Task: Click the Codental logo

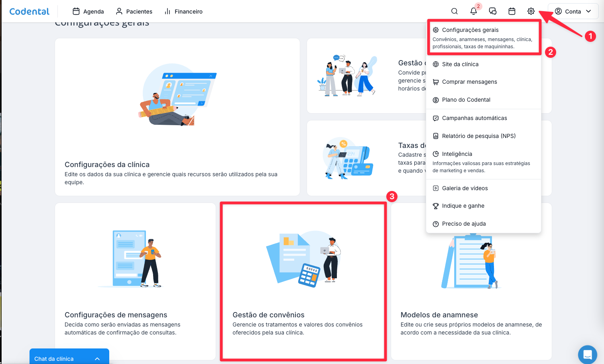Action: click(30, 11)
